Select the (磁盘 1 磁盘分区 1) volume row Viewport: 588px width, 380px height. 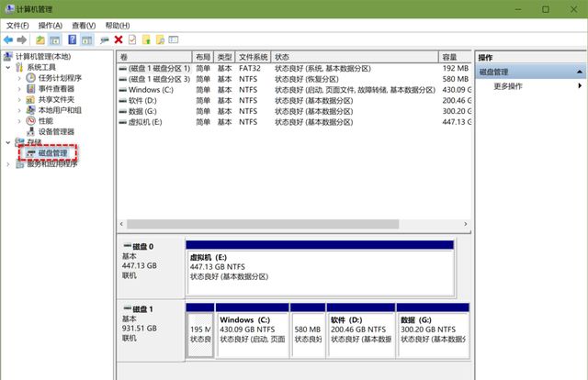(294, 69)
